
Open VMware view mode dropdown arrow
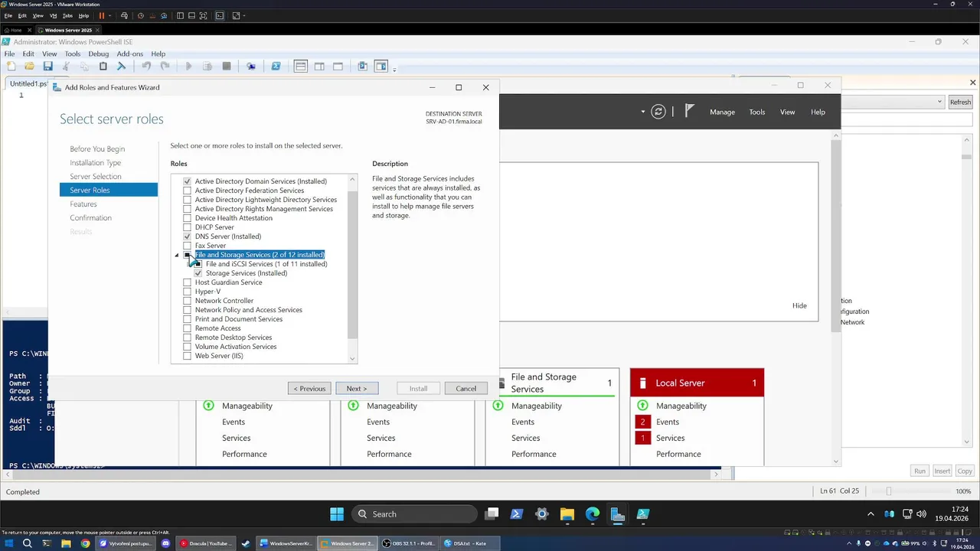click(244, 15)
